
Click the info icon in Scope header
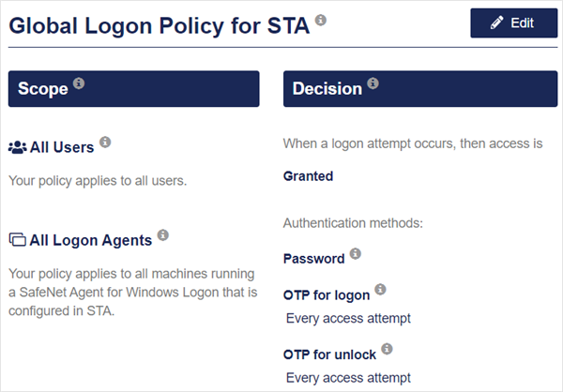[x=79, y=84]
